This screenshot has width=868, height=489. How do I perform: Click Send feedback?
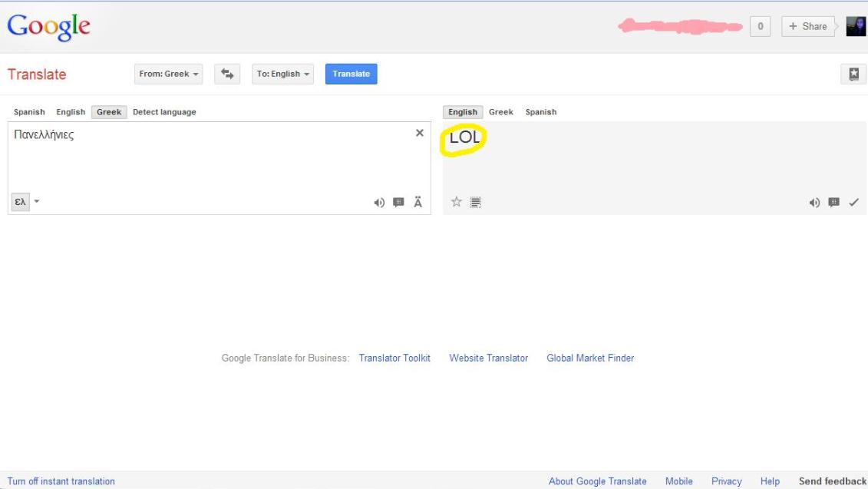[833, 481]
